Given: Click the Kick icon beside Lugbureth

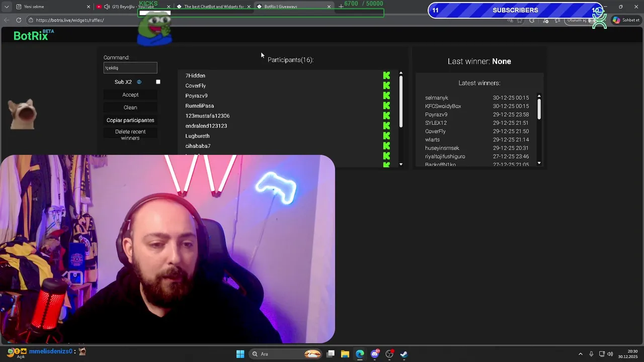Looking at the screenshot, I should [x=386, y=136].
